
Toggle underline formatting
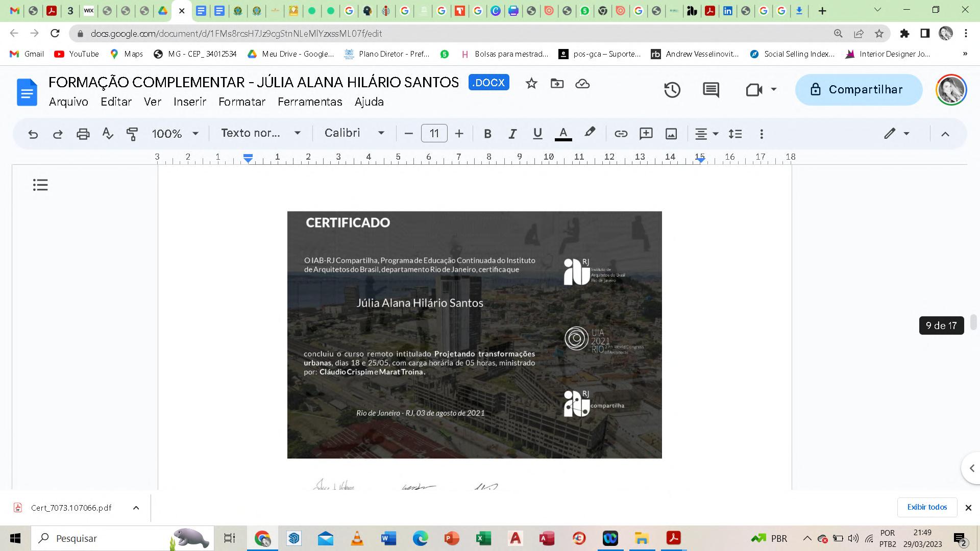[x=537, y=134]
